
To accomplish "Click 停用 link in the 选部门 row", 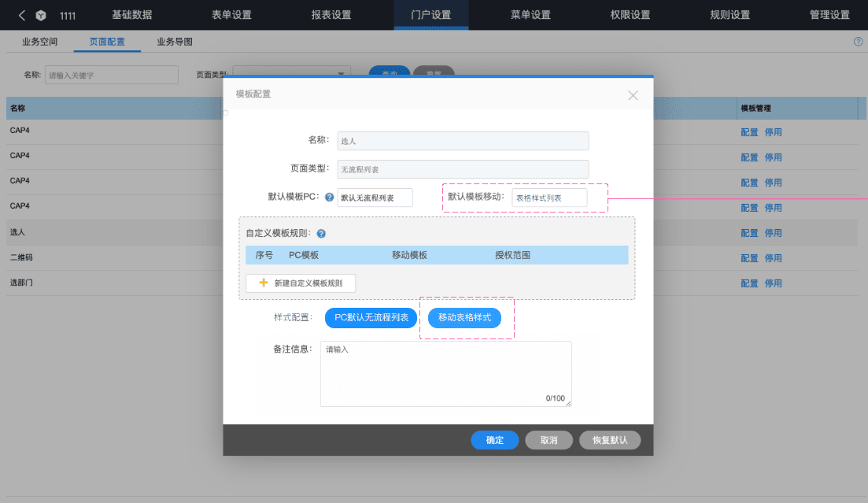I will 773,283.
